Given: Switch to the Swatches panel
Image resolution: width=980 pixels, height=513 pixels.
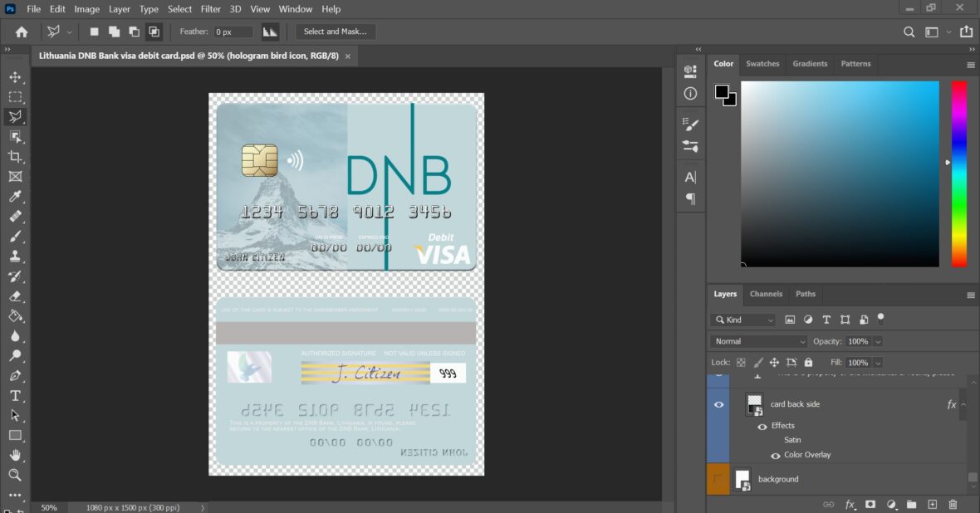Looking at the screenshot, I should (762, 63).
